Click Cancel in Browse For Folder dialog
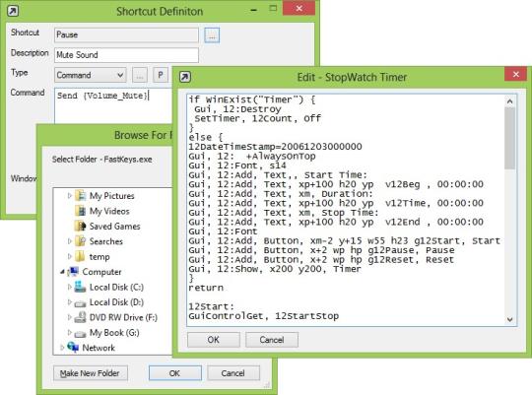The image size is (532, 395). 233,373
